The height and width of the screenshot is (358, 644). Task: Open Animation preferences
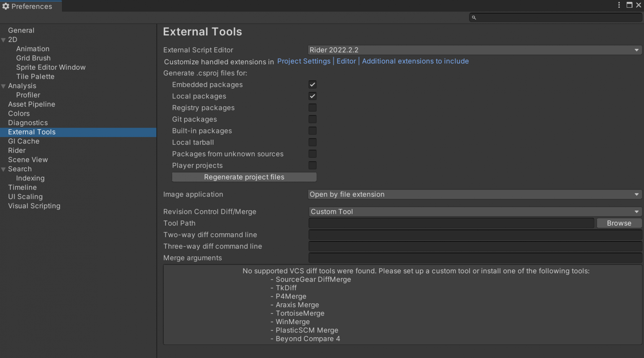[x=33, y=49]
